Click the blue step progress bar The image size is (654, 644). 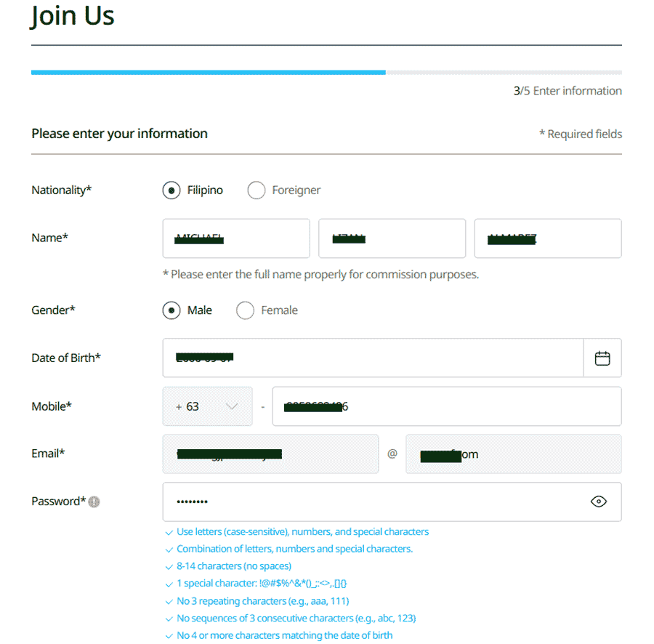(208, 73)
